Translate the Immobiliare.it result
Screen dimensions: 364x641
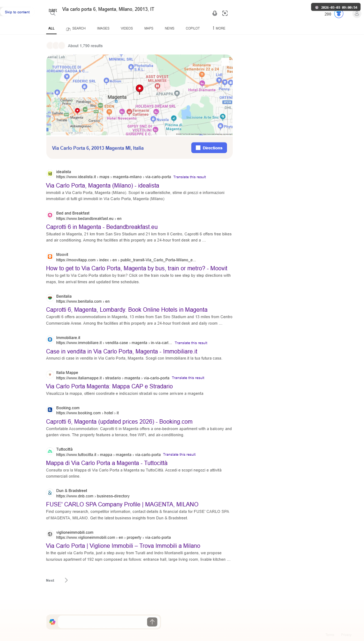click(191, 343)
